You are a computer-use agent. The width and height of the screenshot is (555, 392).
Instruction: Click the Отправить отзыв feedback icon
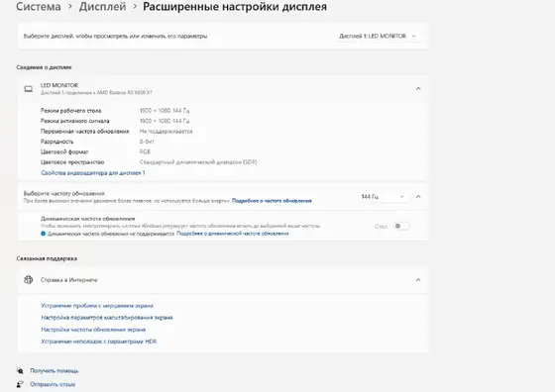(x=20, y=384)
